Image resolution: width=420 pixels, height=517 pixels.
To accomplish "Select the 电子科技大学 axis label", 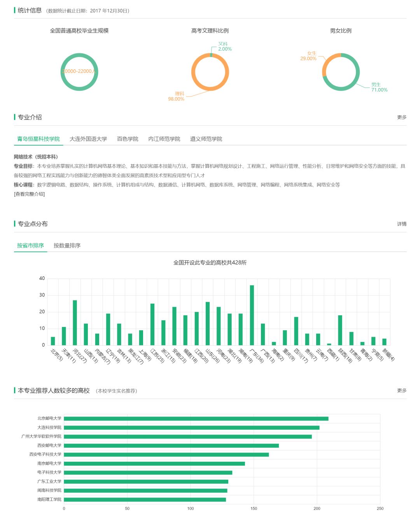I will (x=49, y=472).
